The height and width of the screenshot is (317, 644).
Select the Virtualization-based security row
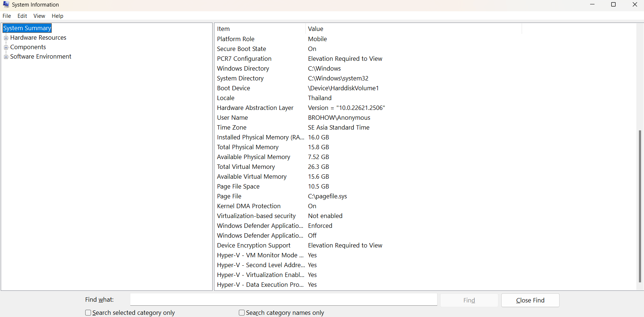tap(368, 216)
